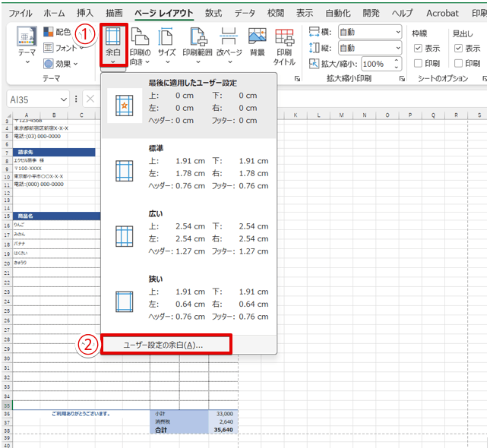Click the 印刷タイトル print titles icon
This screenshot has height=448, width=493.
284,47
